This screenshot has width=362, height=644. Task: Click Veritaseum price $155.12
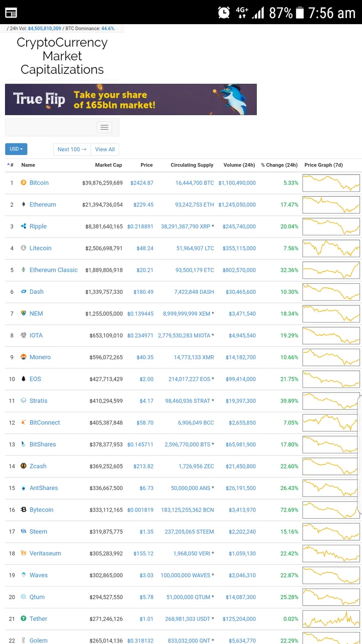(143, 553)
